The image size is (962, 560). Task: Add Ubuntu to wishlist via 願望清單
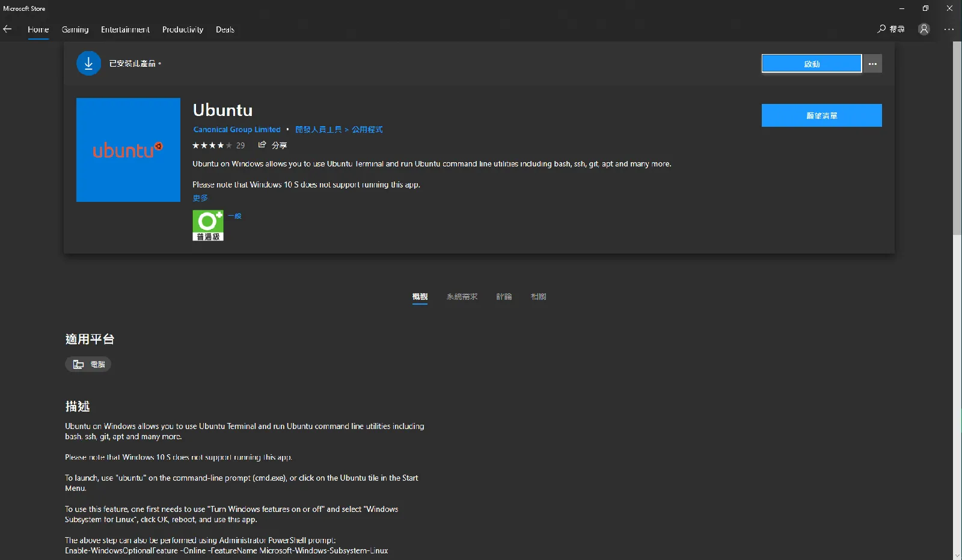(821, 115)
